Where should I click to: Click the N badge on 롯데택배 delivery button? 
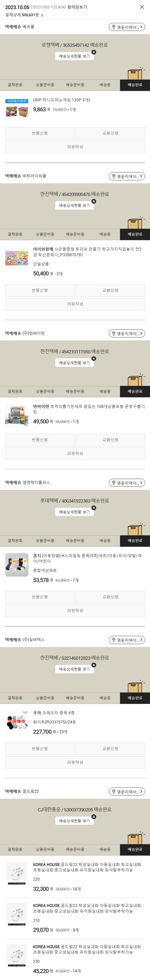[94, 508]
